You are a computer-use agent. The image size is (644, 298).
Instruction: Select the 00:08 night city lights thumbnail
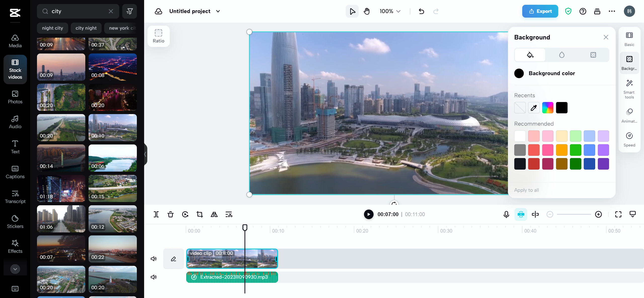[113, 67]
